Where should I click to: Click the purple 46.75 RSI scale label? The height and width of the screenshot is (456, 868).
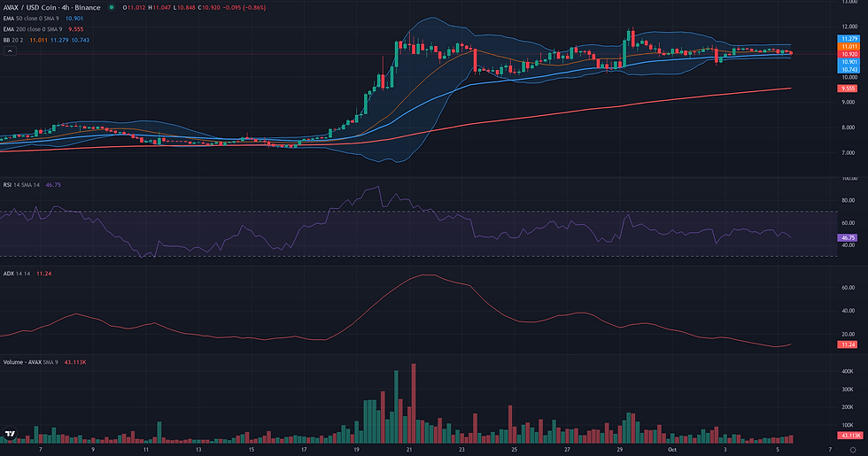point(848,238)
